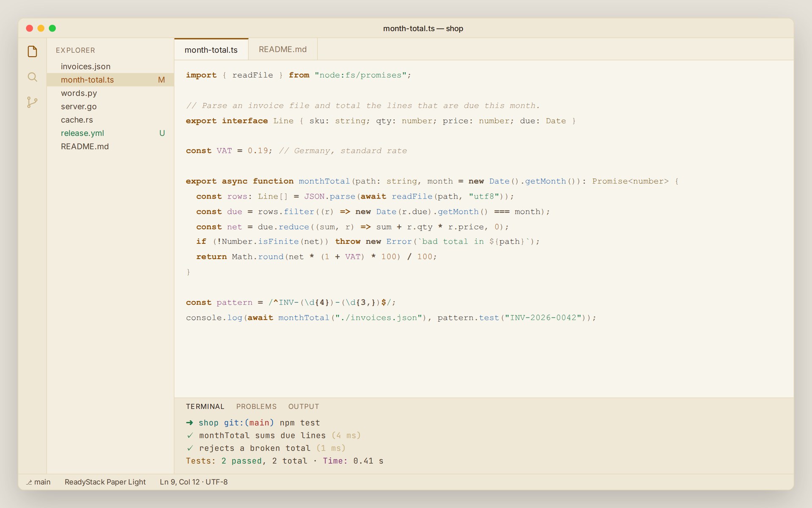Click the U untracked badge on release.yml
The image size is (812, 508).
[x=162, y=133]
